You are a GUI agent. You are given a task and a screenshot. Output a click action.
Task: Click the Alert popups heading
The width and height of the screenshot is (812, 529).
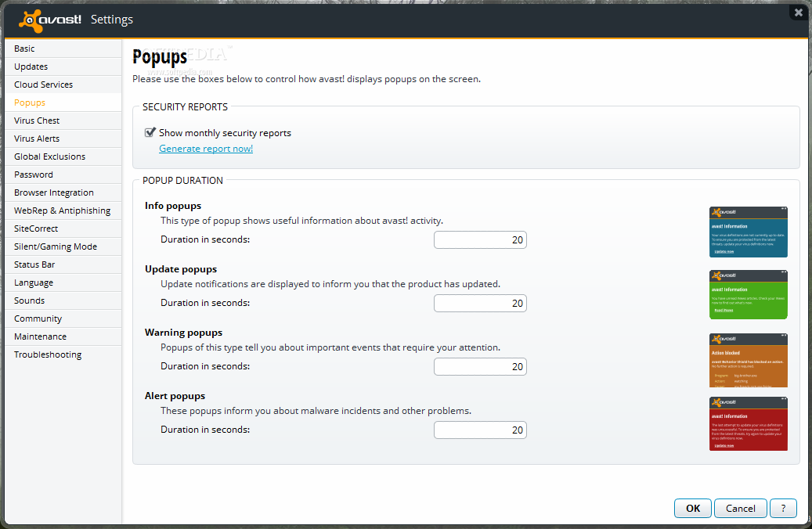pos(175,395)
